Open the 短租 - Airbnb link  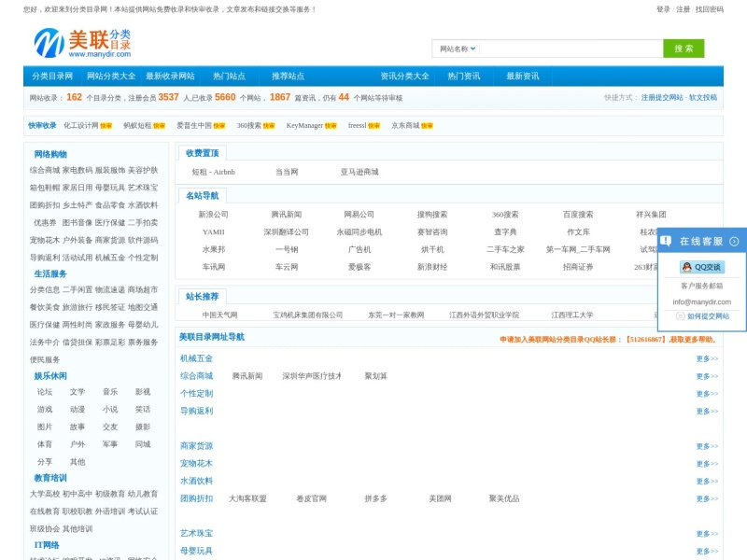(x=214, y=172)
